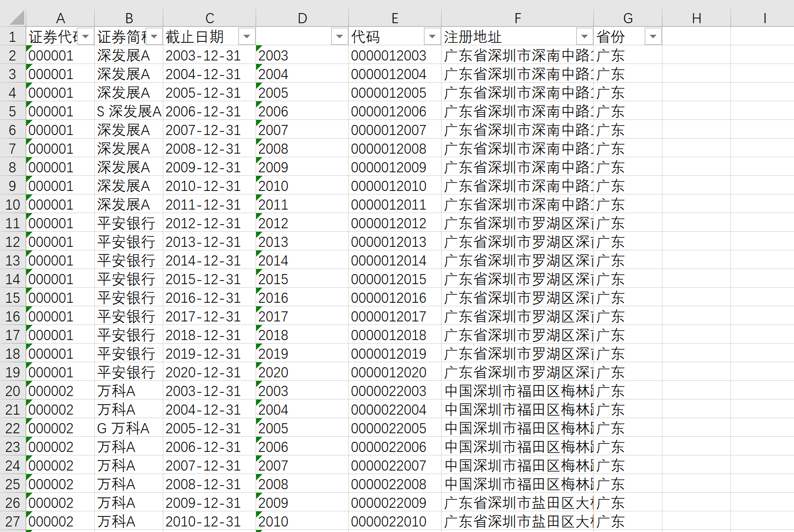
Task: Select the cell containing S 深发展A
Action: tap(129, 111)
